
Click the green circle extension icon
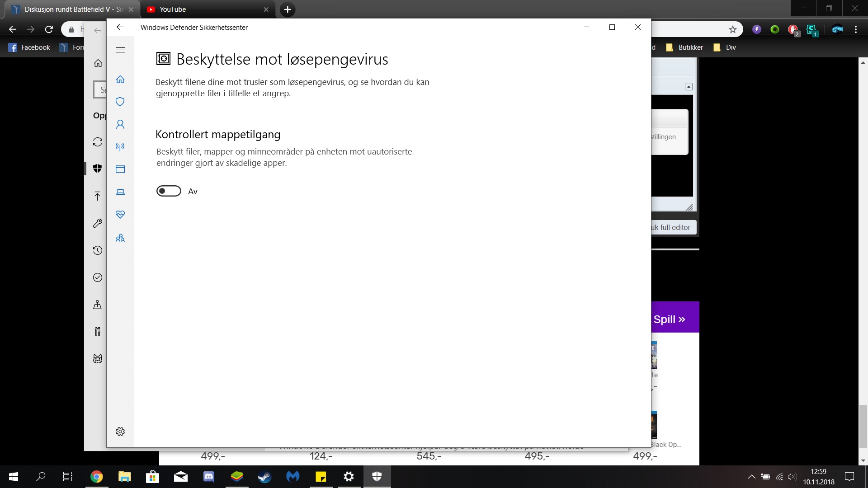point(775,29)
